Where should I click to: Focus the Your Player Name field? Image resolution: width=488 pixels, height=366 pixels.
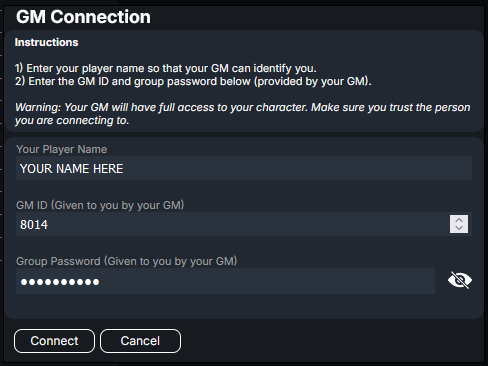click(x=244, y=168)
